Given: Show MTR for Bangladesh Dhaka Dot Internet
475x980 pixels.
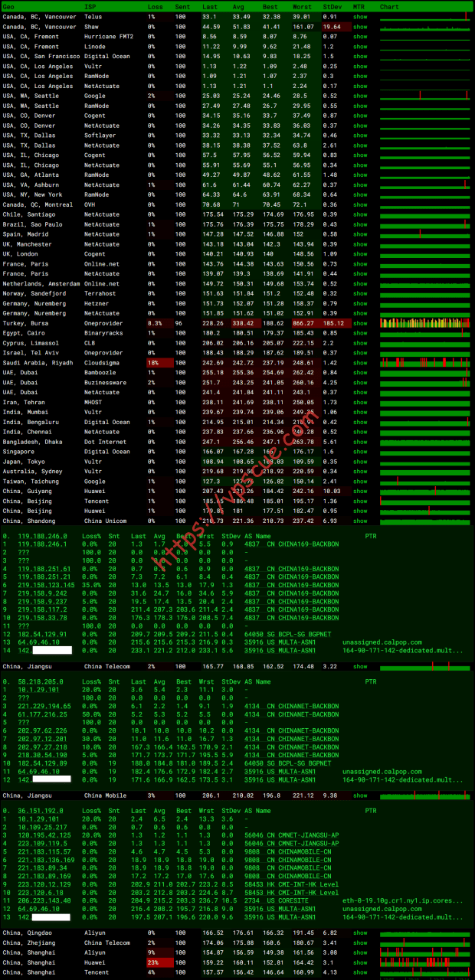Looking at the screenshot, I should click(360, 442).
